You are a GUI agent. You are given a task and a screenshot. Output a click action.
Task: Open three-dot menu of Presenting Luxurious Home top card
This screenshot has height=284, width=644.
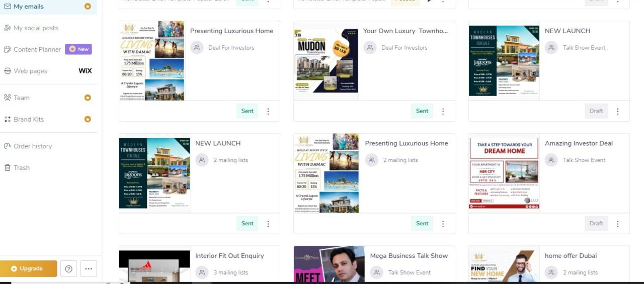pos(268,112)
